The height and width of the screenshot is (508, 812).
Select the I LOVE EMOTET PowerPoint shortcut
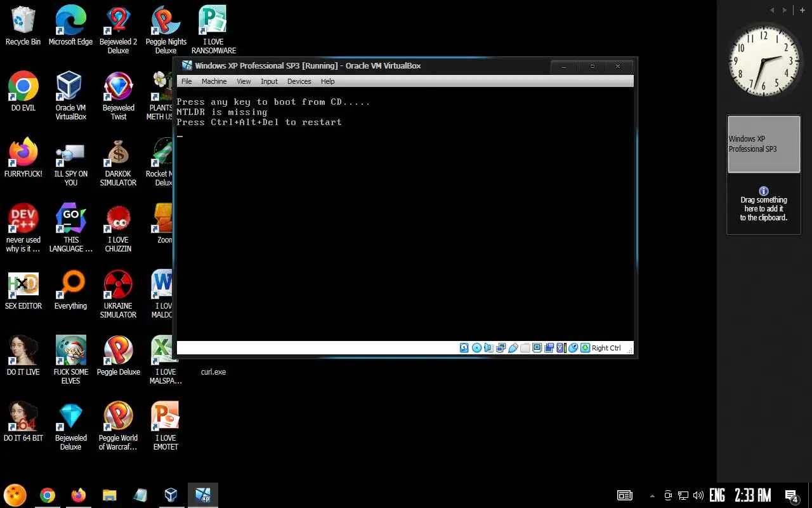tap(166, 427)
